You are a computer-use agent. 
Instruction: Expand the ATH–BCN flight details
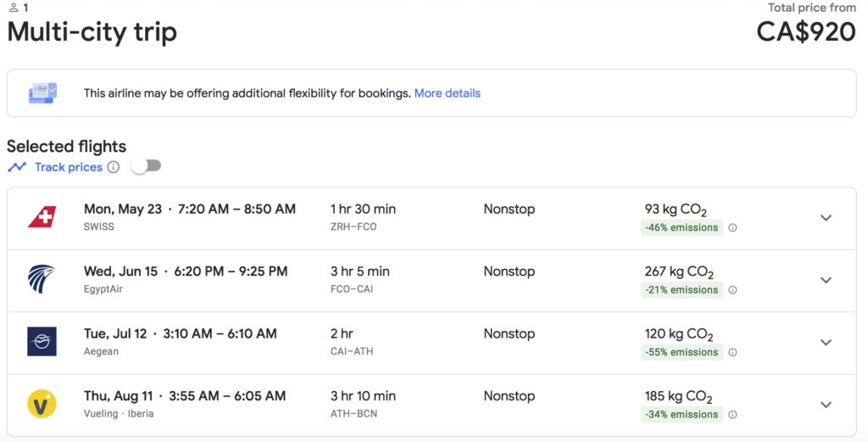826,405
